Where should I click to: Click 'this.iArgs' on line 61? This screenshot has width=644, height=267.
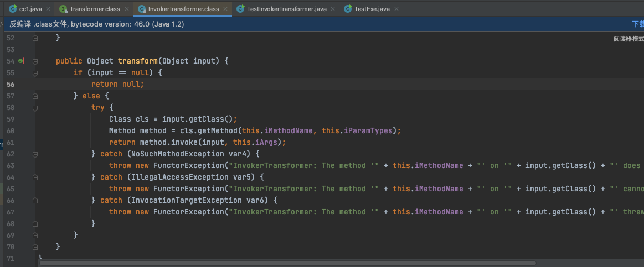coord(255,142)
